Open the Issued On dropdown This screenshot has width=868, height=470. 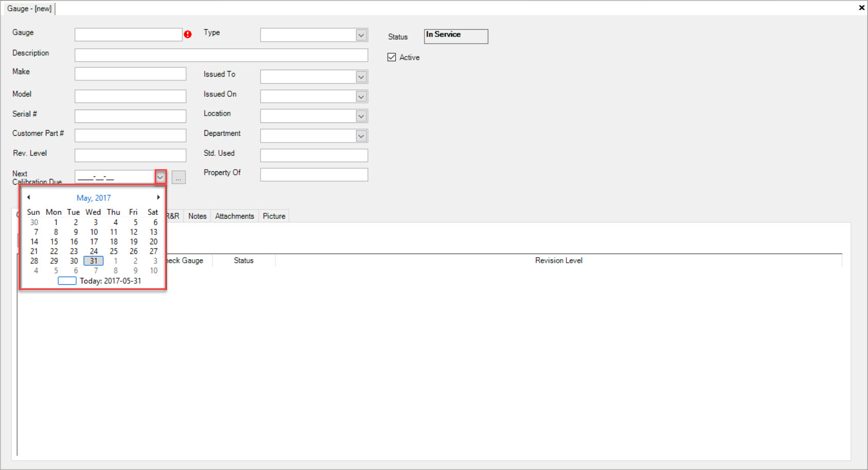(x=361, y=97)
